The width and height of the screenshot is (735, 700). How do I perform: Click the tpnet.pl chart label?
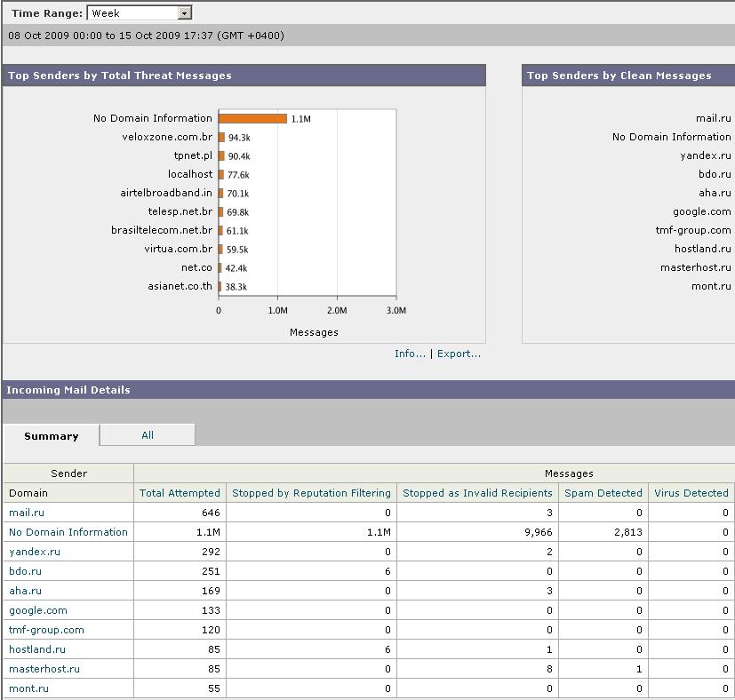tap(193, 155)
